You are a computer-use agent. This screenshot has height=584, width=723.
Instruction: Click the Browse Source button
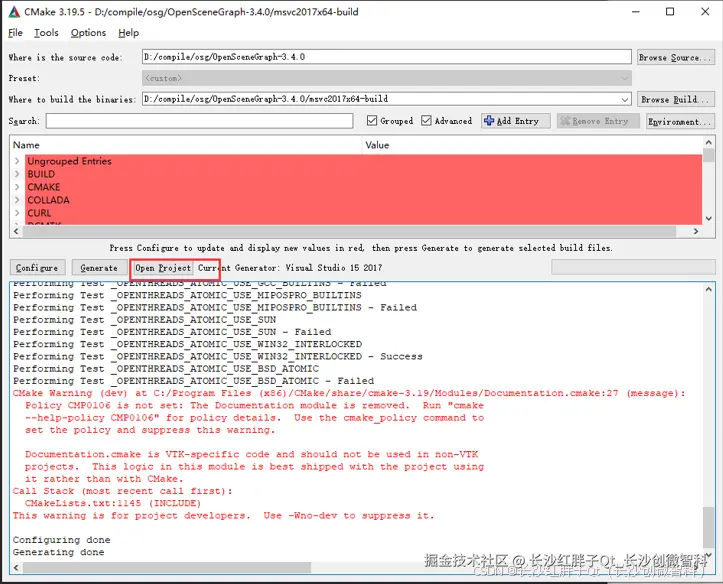point(676,58)
